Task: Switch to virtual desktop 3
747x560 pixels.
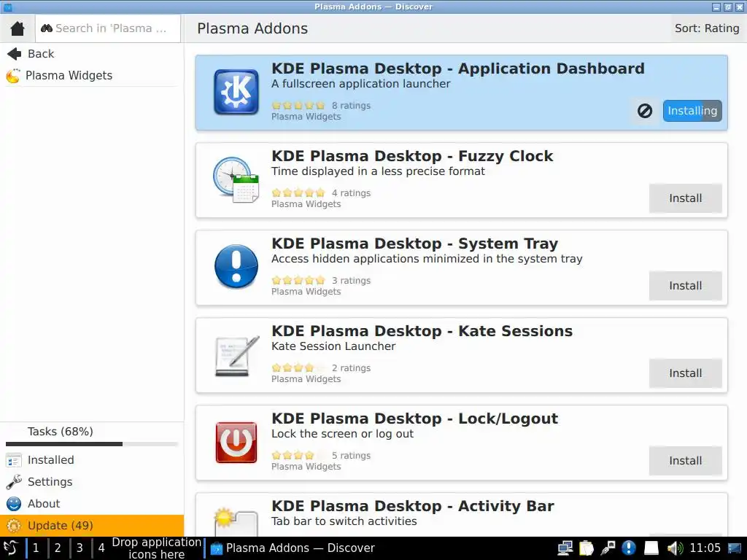Action: tap(80, 548)
